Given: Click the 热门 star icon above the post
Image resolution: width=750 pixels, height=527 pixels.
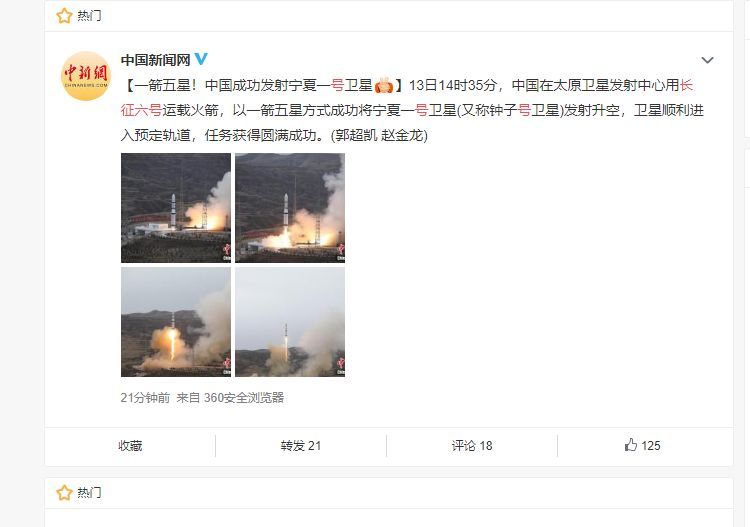Looking at the screenshot, I should coord(64,16).
